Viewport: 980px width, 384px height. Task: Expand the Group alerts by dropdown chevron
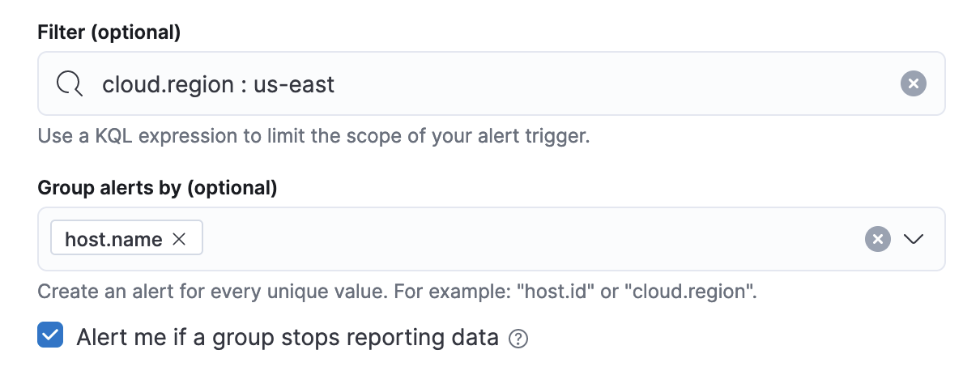pos(914,239)
